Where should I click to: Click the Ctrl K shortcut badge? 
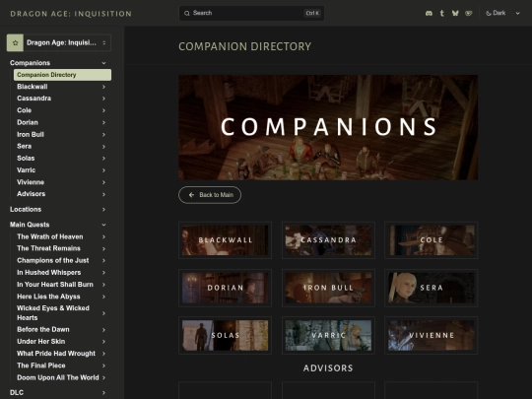(x=312, y=13)
